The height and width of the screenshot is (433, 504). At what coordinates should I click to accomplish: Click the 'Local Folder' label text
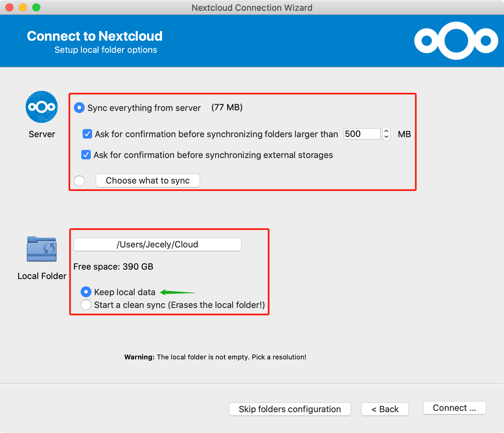pyautogui.click(x=42, y=276)
